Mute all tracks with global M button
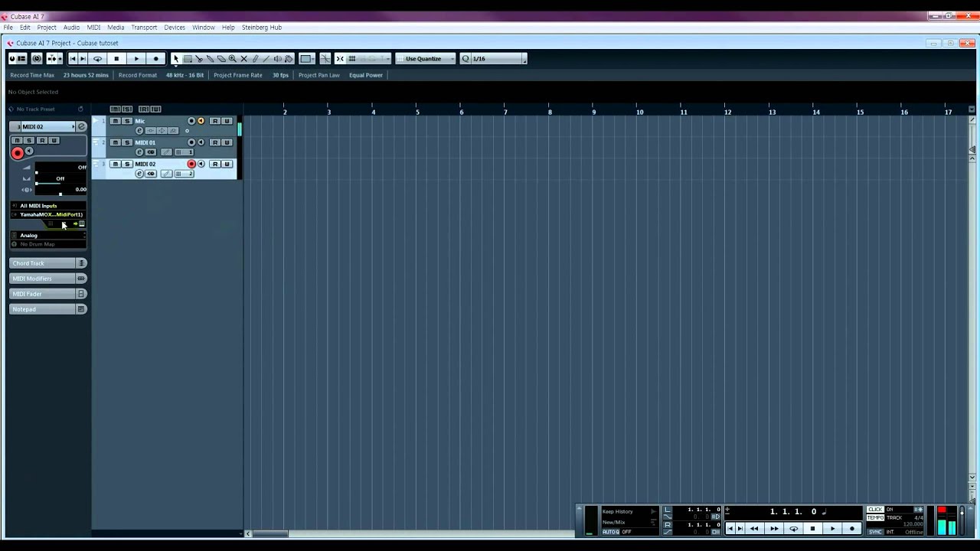This screenshot has width=980, height=551. coord(116,109)
